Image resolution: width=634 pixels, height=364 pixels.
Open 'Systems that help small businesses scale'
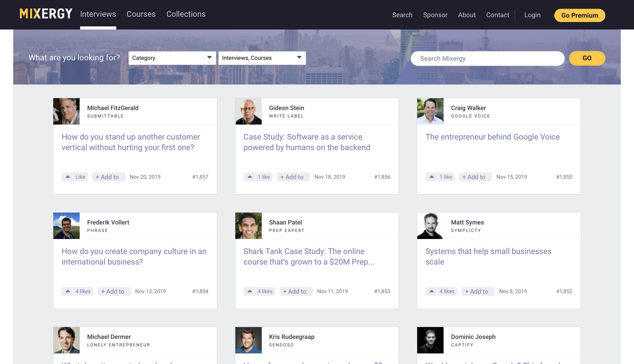coord(488,257)
